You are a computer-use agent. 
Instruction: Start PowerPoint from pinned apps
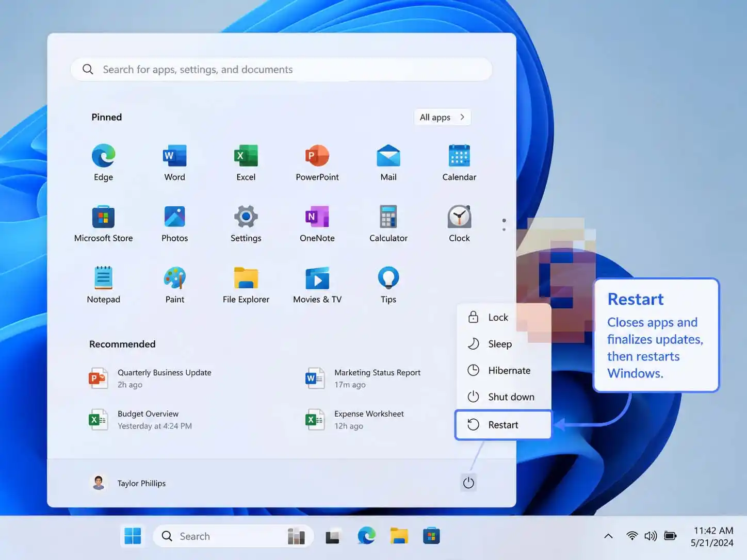click(317, 163)
